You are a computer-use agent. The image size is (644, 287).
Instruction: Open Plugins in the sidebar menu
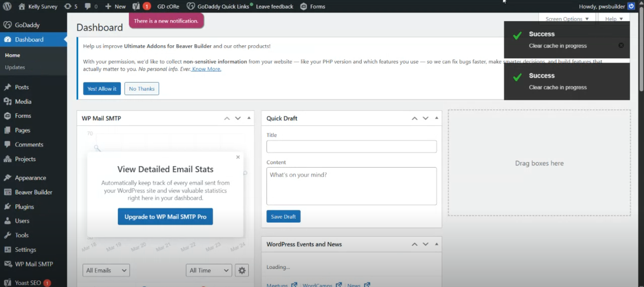(24, 206)
